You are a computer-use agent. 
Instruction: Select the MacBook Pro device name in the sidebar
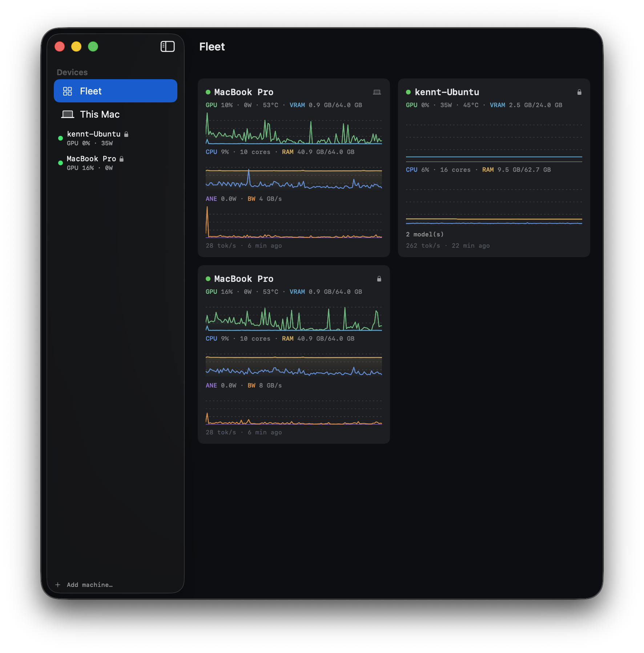[x=92, y=159]
